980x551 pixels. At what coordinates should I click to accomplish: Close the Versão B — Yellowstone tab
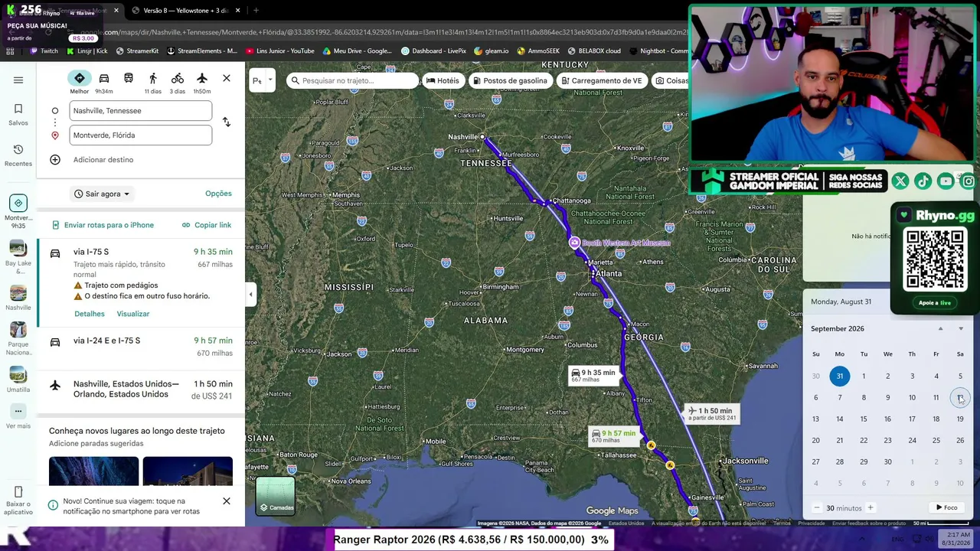(x=238, y=11)
